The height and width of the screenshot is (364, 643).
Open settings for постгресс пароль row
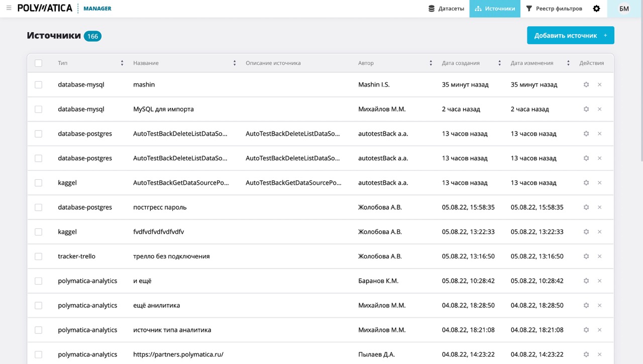point(586,207)
